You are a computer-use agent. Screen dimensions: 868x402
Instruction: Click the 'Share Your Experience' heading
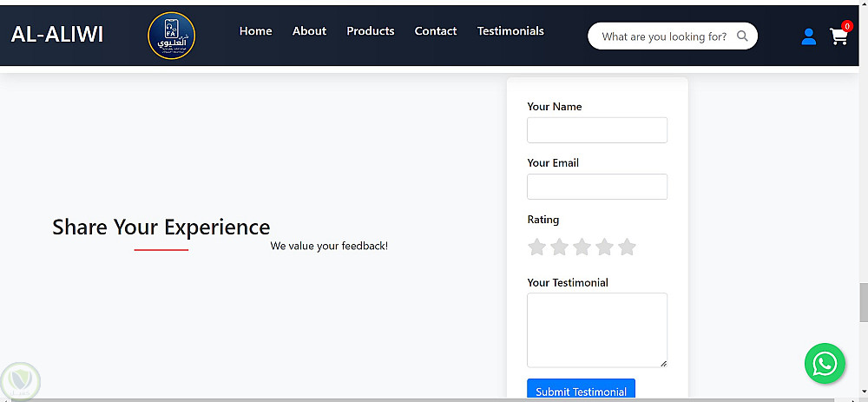pos(161,227)
